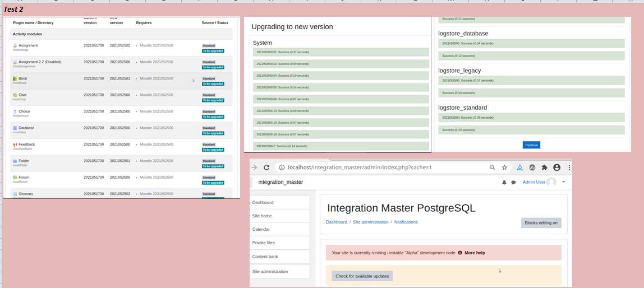644x288 pixels.
Task: Click the logstore_legacy heading
Action: (x=459, y=71)
